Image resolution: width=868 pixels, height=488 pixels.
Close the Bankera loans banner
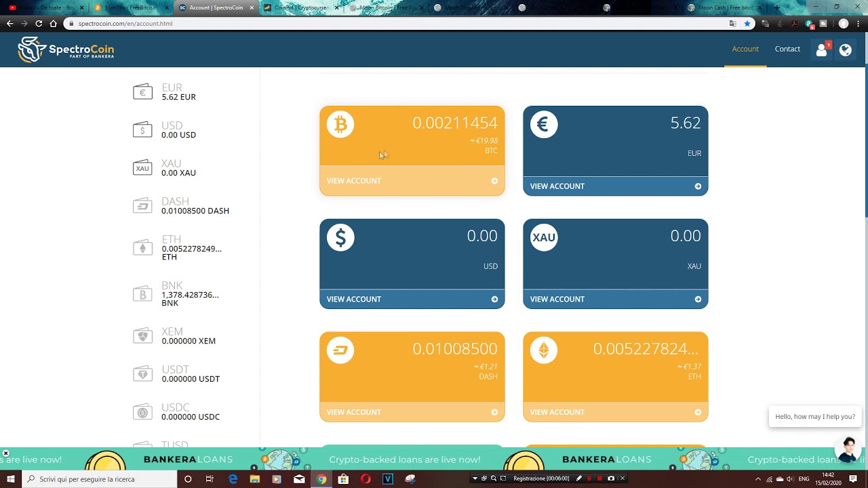(5, 453)
